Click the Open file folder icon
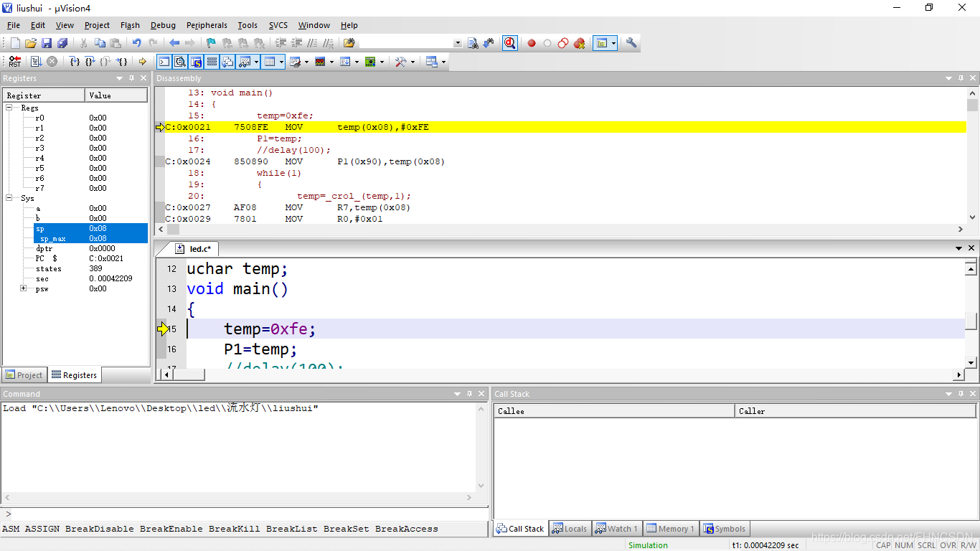This screenshot has width=980, height=551. tap(31, 43)
